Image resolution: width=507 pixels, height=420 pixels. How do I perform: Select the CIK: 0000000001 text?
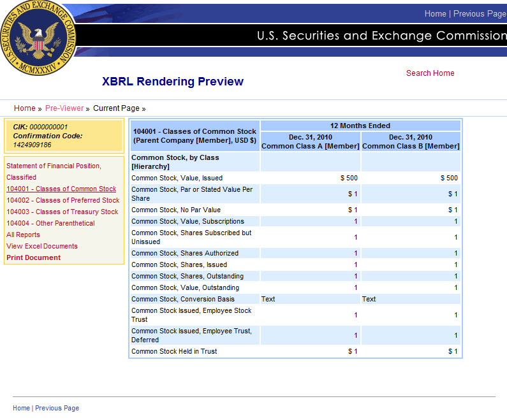(x=40, y=127)
